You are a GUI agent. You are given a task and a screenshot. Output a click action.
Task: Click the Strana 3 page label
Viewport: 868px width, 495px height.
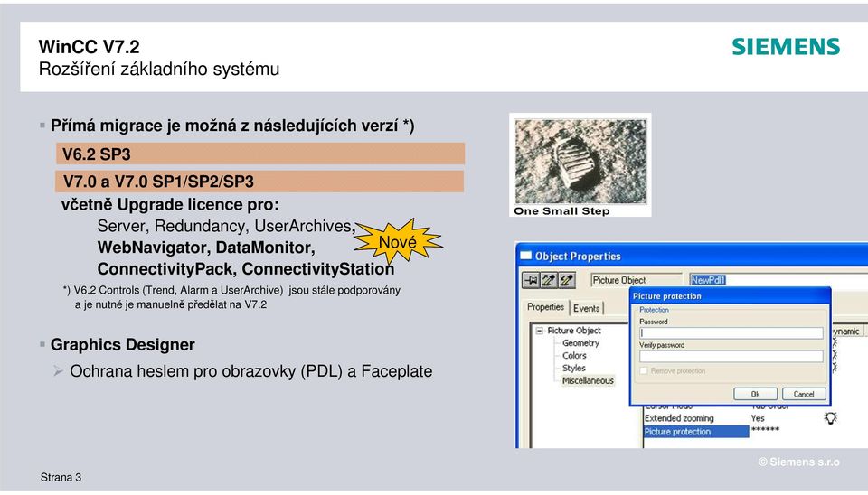click(x=61, y=477)
